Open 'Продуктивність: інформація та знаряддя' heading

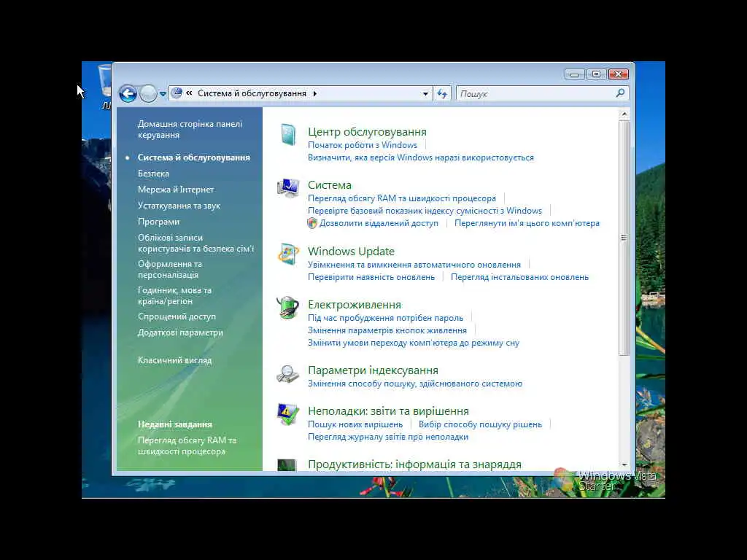point(414,464)
